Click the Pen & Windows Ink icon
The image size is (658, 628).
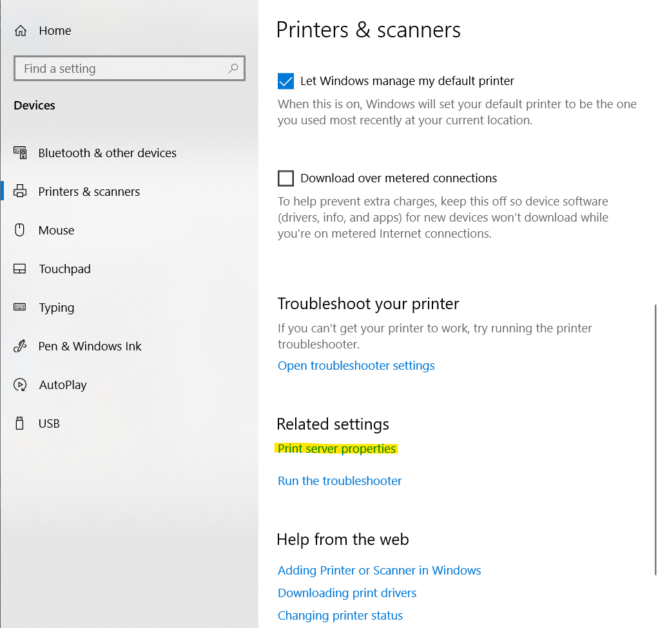coord(20,346)
